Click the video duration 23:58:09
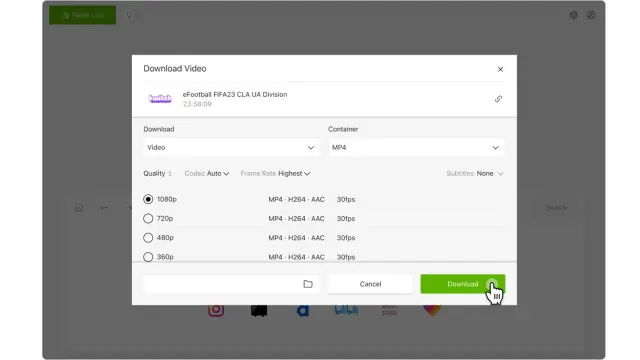This screenshot has height=360, width=640. click(197, 104)
